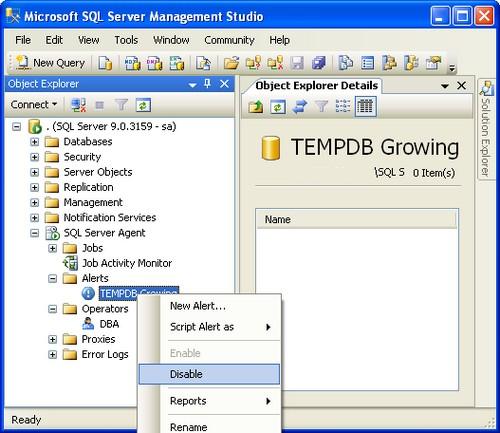Screen dimensions: 500x433
Task: Open the Reports submenu
Action: pyautogui.click(x=209, y=401)
